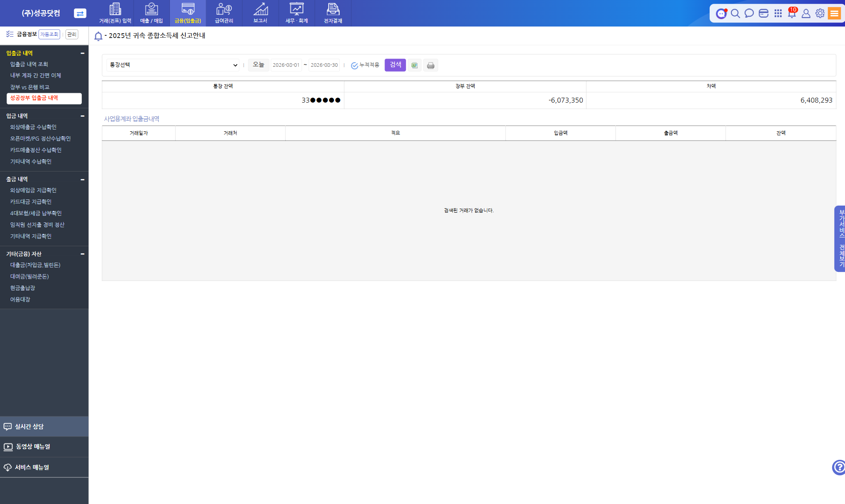Export to Excel icon

point(415,65)
